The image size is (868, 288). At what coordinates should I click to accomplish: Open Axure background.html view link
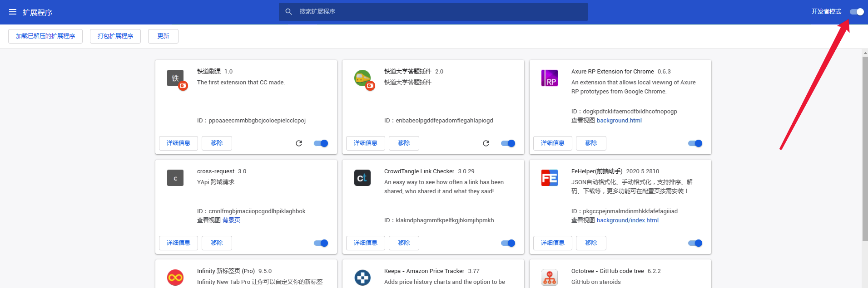click(x=619, y=121)
